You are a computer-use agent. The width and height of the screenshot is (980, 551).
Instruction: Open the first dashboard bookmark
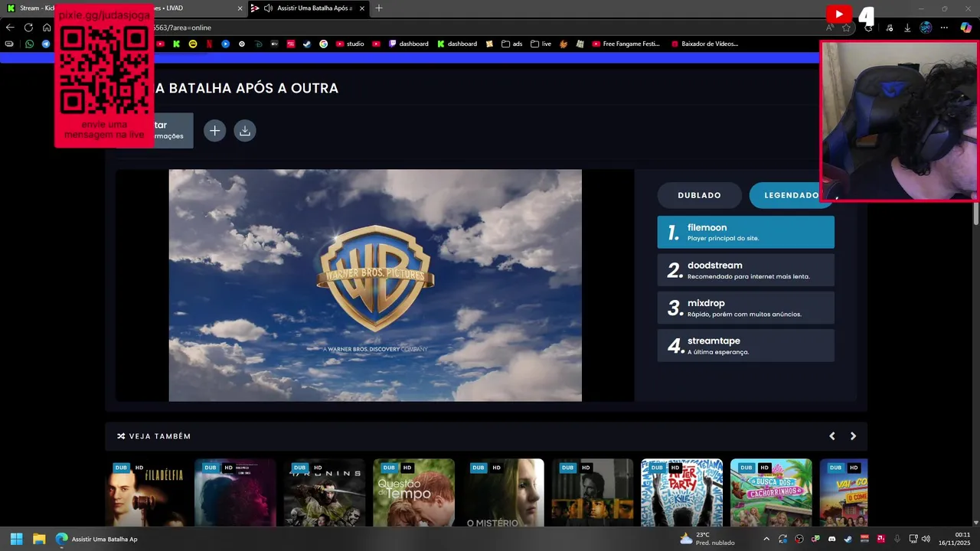[x=408, y=44]
